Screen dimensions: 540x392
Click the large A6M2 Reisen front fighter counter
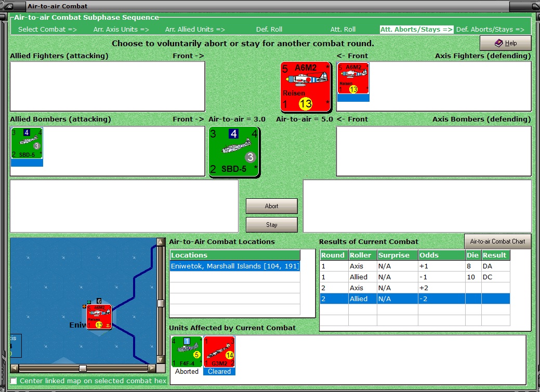[x=306, y=87]
